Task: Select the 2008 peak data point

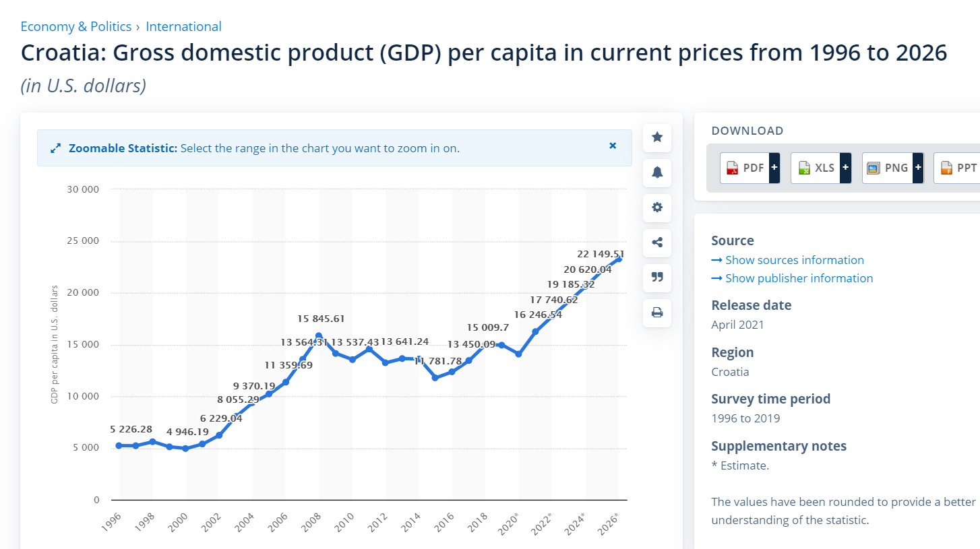Action: 319,335
